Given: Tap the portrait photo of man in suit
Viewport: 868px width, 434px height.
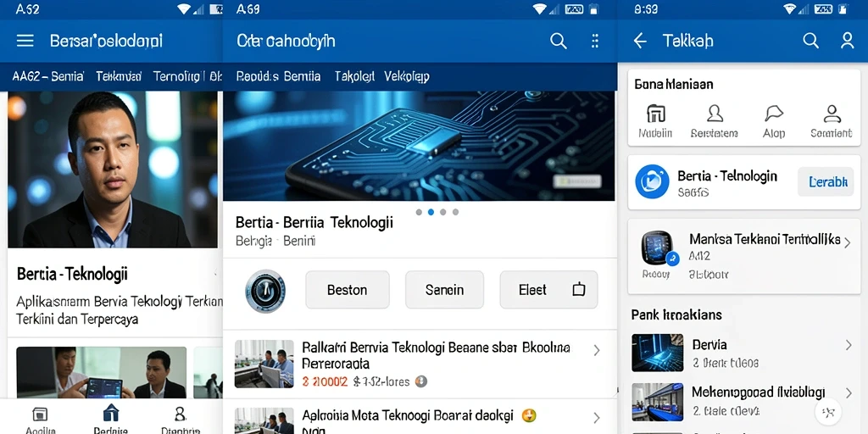Looking at the screenshot, I should click(113, 170).
